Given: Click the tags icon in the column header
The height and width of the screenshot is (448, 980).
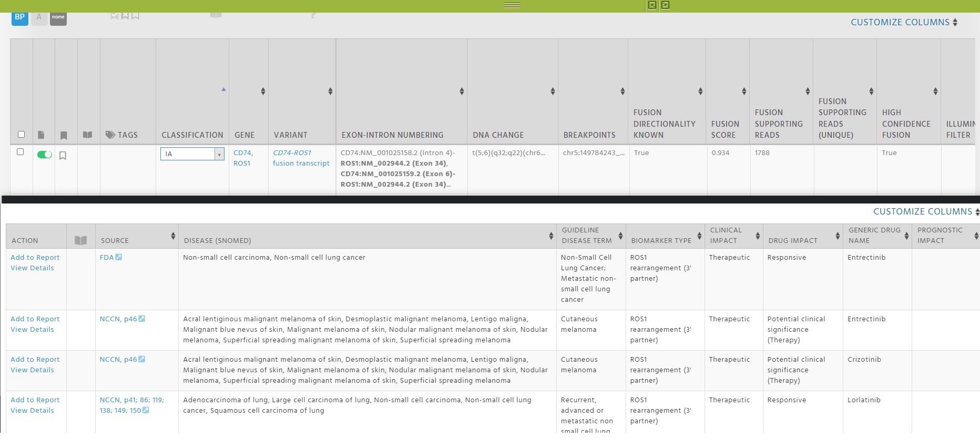Looking at the screenshot, I should 110,135.
